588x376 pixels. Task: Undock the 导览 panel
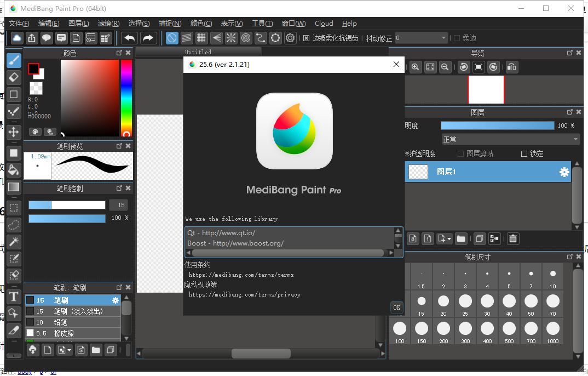point(569,53)
